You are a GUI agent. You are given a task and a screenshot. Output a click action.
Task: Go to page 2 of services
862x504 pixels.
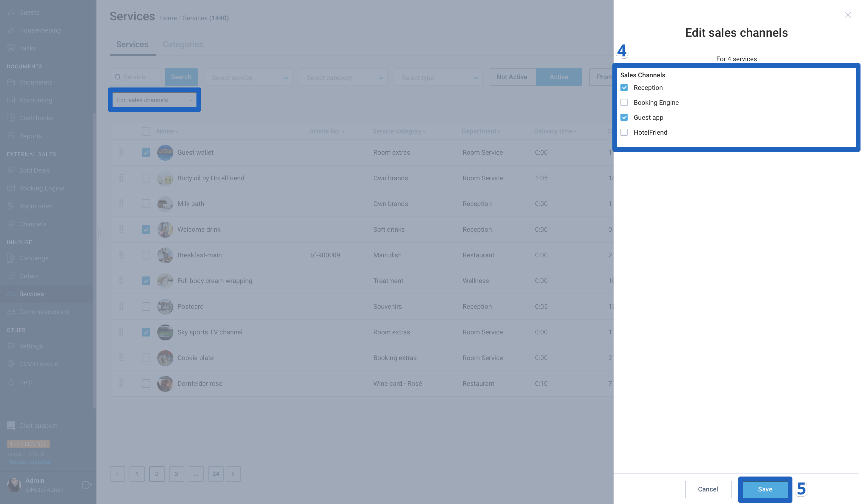157,474
